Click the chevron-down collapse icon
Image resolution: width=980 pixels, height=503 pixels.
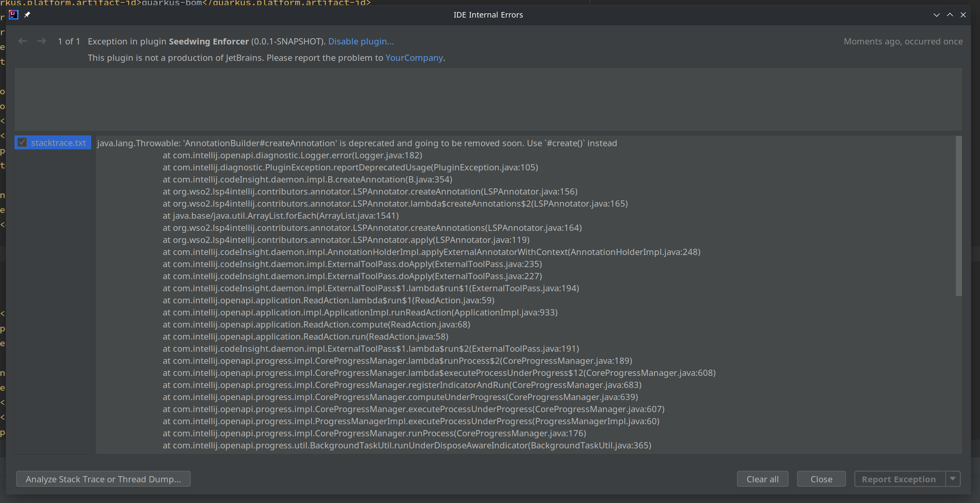point(936,15)
